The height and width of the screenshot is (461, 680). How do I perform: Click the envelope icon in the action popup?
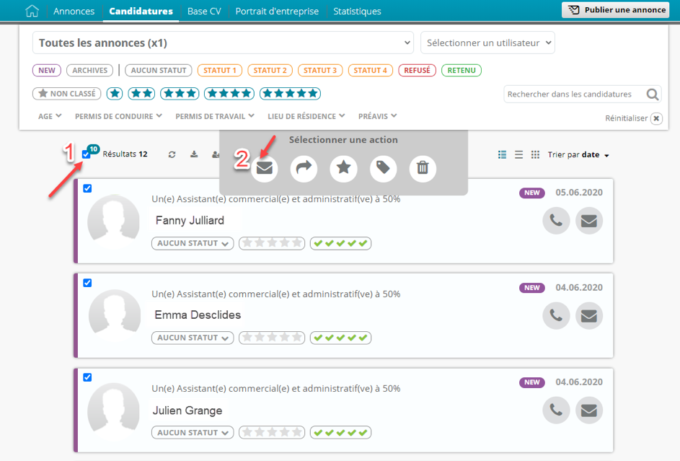click(264, 168)
